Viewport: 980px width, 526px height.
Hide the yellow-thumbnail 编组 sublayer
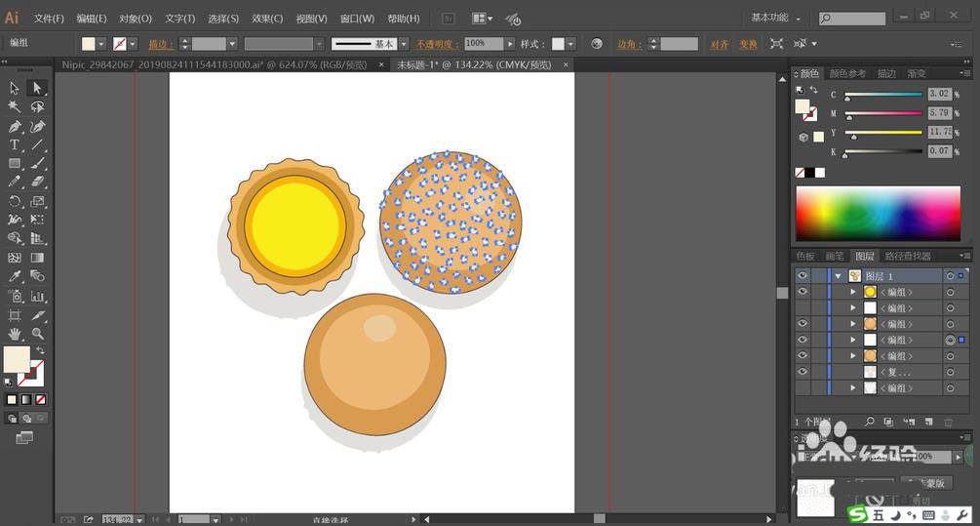click(x=803, y=292)
